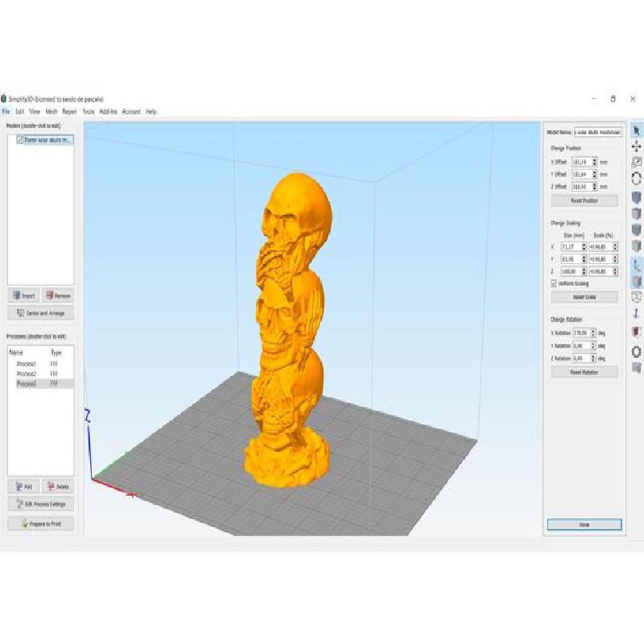Uncheck the Three wise skulls model checkbox
The height and width of the screenshot is (644, 644).
pos(20,139)
